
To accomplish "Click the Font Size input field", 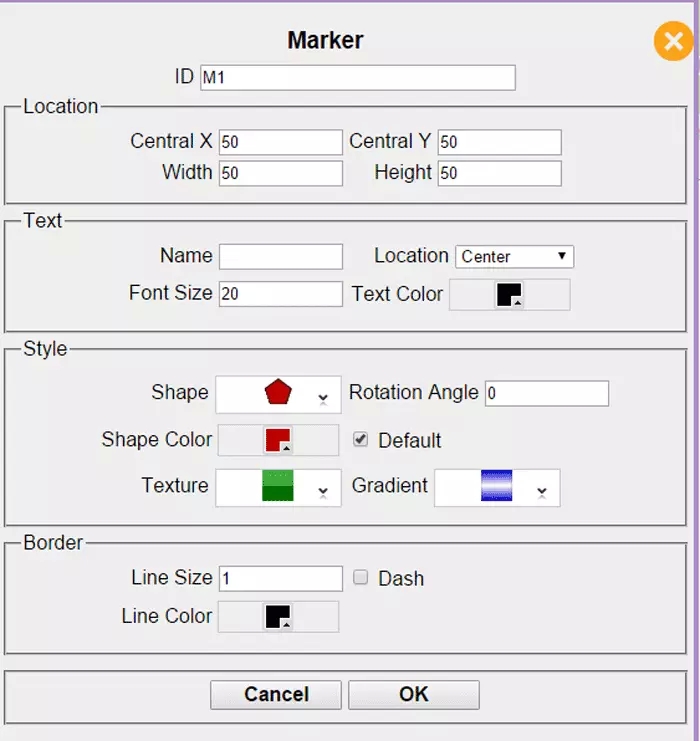I will tap(281, 294).
